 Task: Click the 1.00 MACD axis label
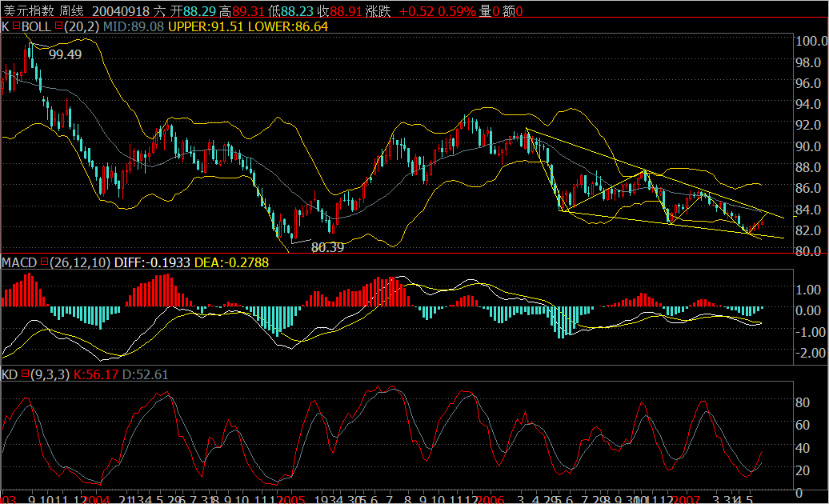[808, 290]
